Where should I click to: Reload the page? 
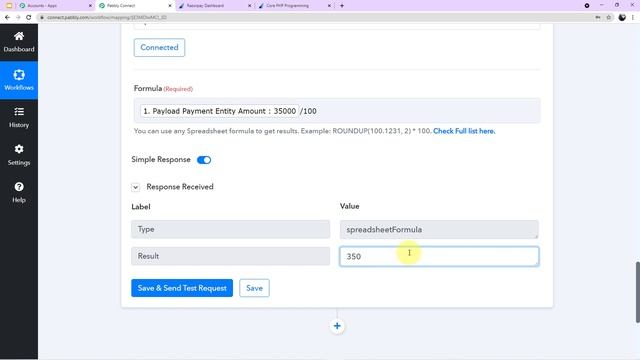pos(29,18)
